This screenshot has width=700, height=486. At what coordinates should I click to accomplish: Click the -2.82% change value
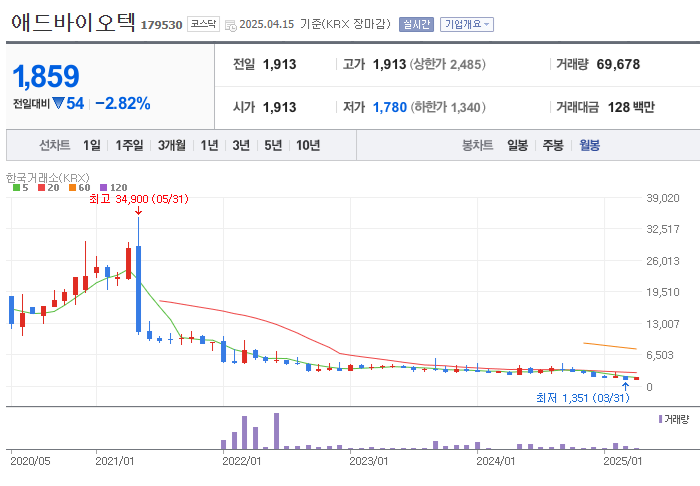122,104
